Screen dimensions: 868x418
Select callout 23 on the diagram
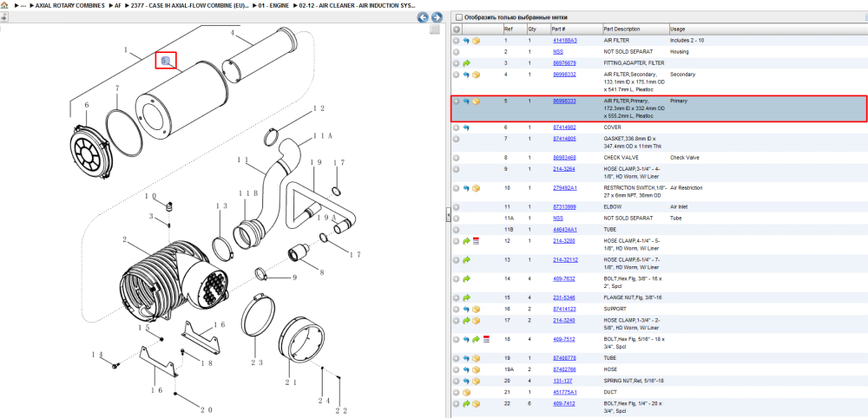point(256,362)
